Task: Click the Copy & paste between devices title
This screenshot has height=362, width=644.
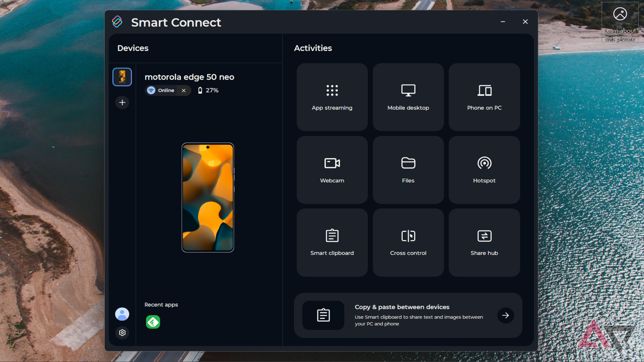Action: pos(402,307)
